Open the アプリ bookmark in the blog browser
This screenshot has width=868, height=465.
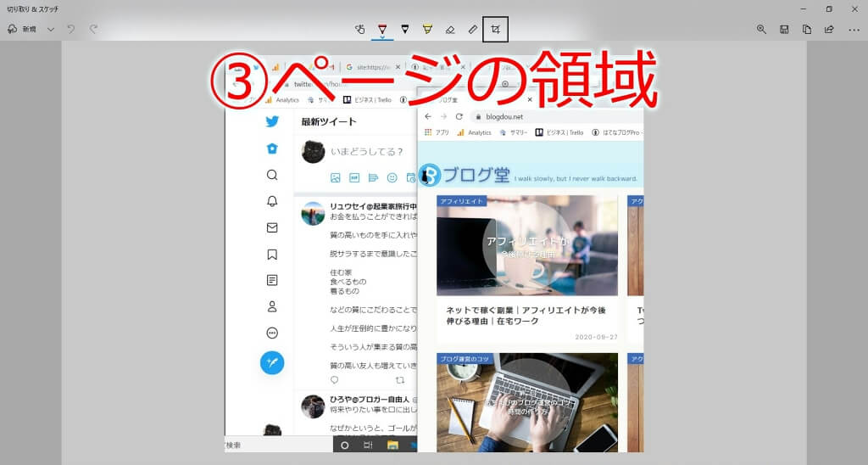pyautogui.click(x=437, y=132)
